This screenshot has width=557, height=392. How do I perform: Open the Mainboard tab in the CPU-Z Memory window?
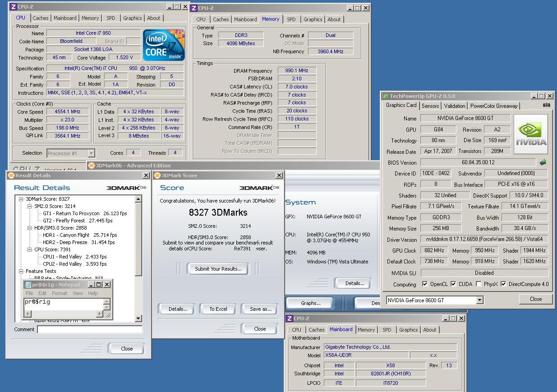coord(245,19)
